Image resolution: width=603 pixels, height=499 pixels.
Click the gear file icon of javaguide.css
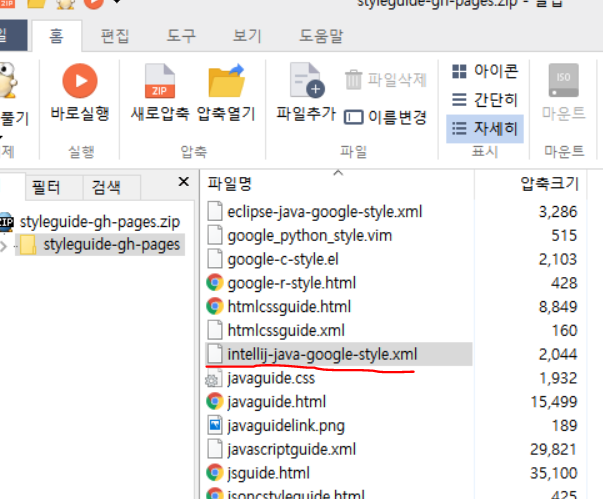(214, 378)
